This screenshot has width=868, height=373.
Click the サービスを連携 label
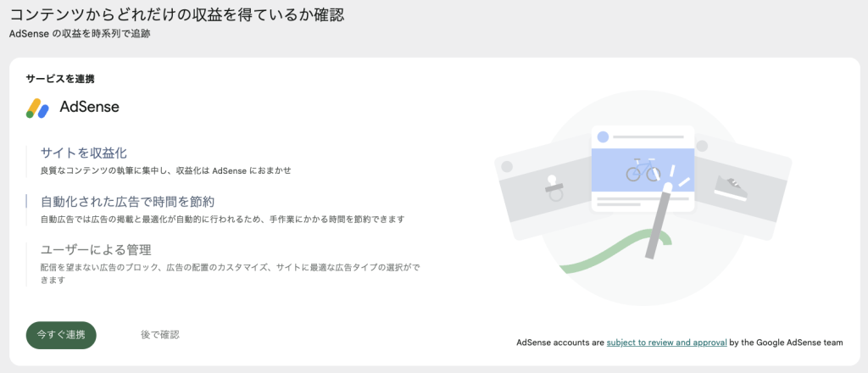(60, 79)
